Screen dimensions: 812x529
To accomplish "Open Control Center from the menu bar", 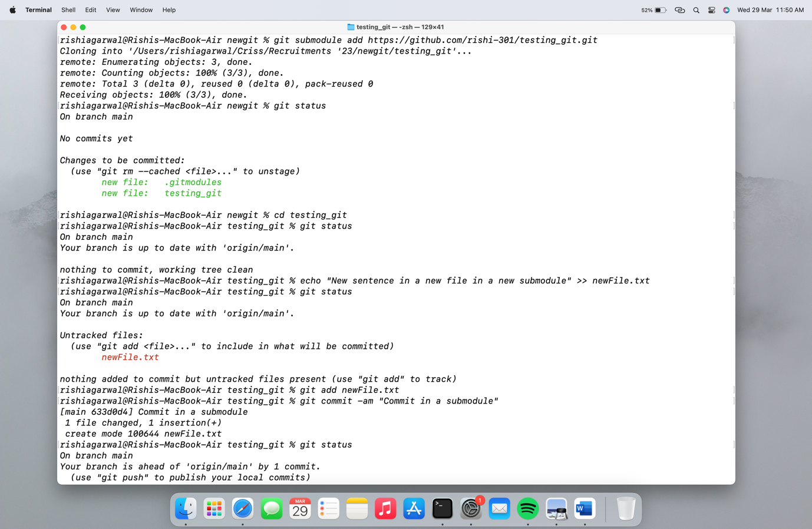I will coord(712,9).
